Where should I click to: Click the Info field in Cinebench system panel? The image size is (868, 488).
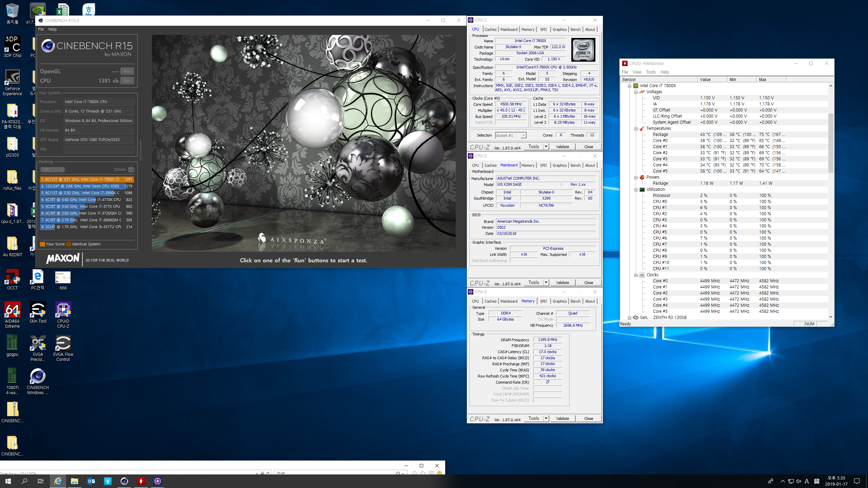[x=99, y=149]
